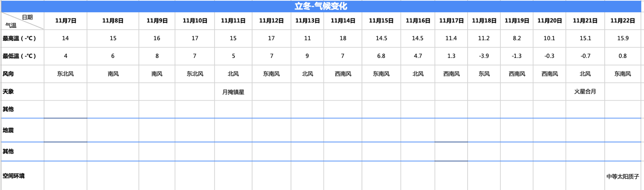Select high temperature 15 for 11月8日
This screenshot has height=190, width=644.
point(113,38)
